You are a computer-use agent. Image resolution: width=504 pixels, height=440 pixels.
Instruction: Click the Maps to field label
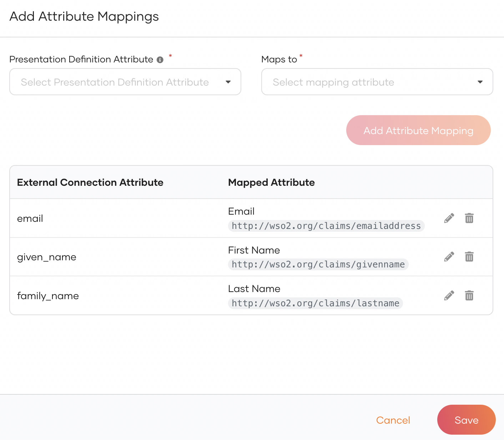[x=279, y=59]
